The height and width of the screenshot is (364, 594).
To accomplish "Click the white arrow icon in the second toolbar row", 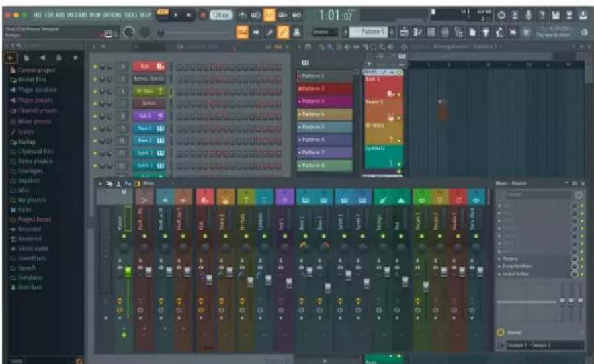I will [256, 32].
